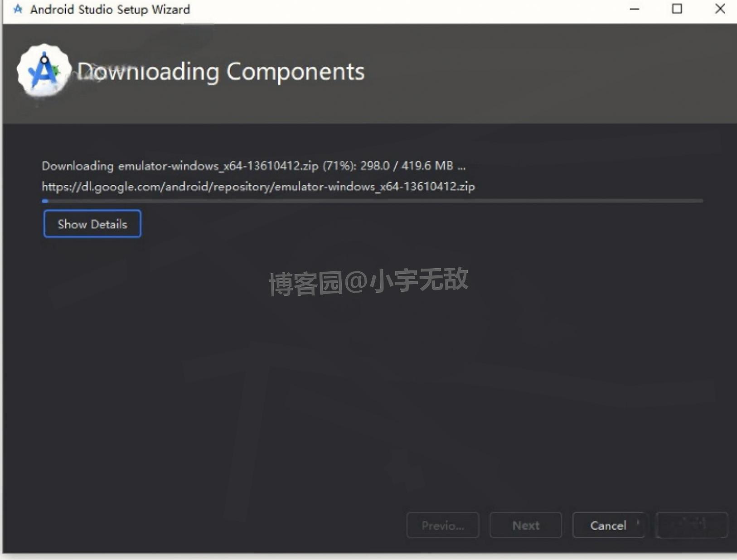The image size is (737, 560).
Task: Close the Android Studio Setup Wizard
Action: point(720,9)
